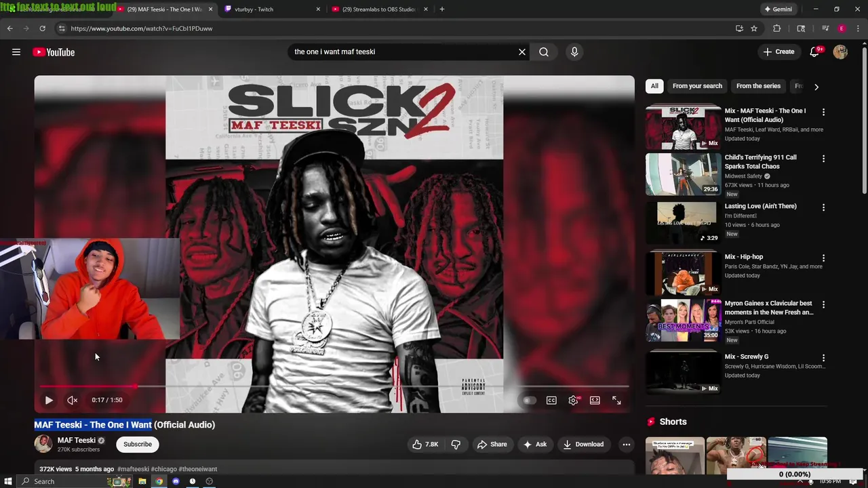This screenshot has height=488, width=868.
Task: Select the From your search chip
Action: click(697, 86)
